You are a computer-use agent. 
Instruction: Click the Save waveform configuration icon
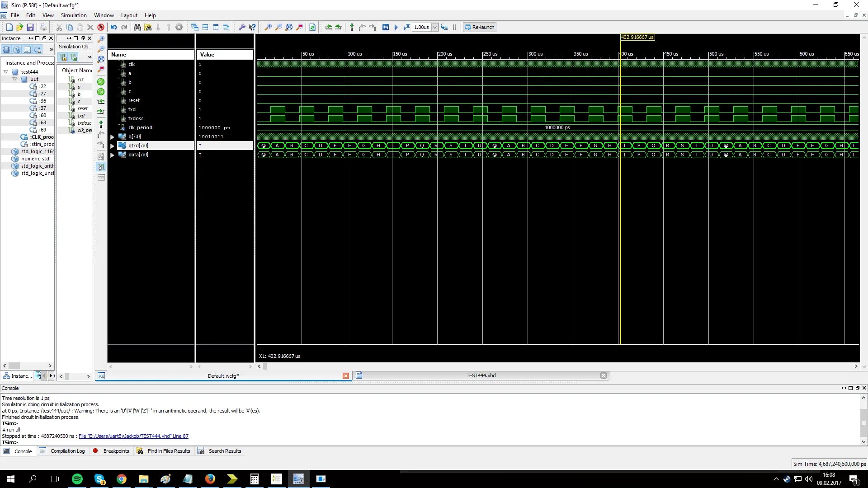[30, 27]
